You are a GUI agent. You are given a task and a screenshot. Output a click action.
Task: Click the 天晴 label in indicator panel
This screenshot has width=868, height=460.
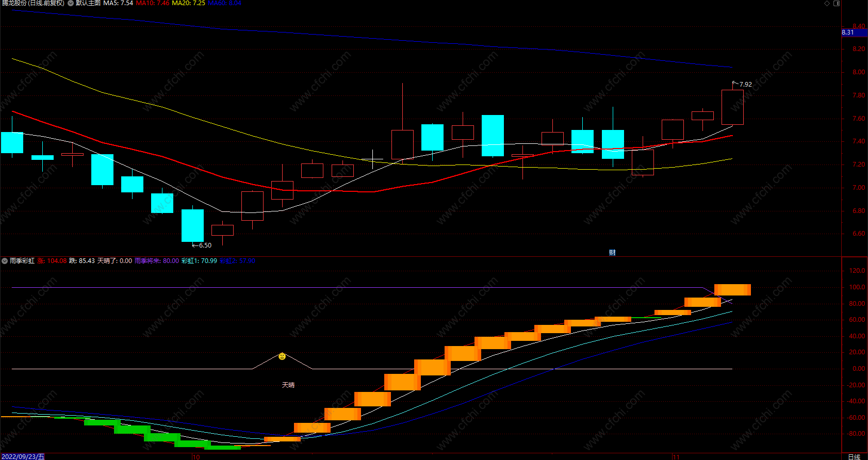point(288,385)
